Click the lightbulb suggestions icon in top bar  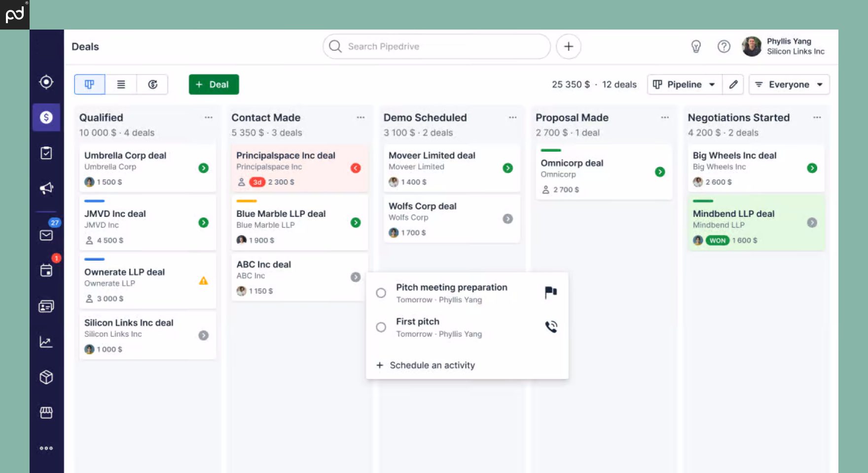[696, 46]
